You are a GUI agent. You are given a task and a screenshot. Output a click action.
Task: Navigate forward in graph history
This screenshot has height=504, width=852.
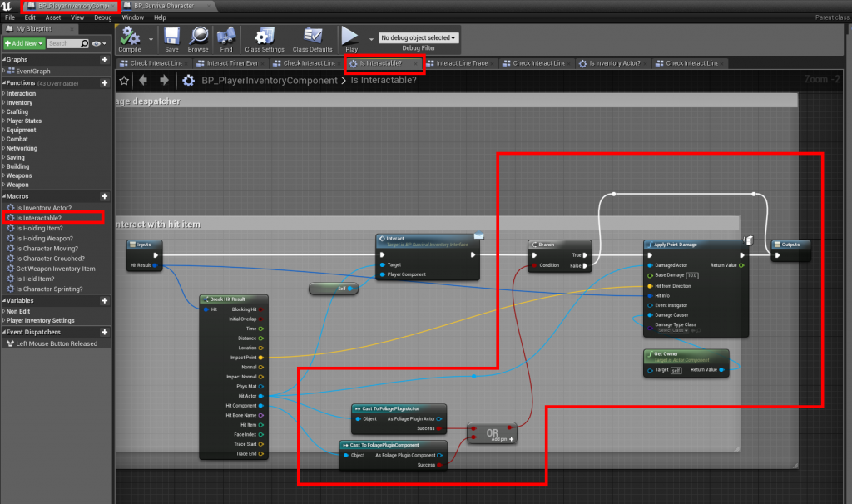pos(164,81)
